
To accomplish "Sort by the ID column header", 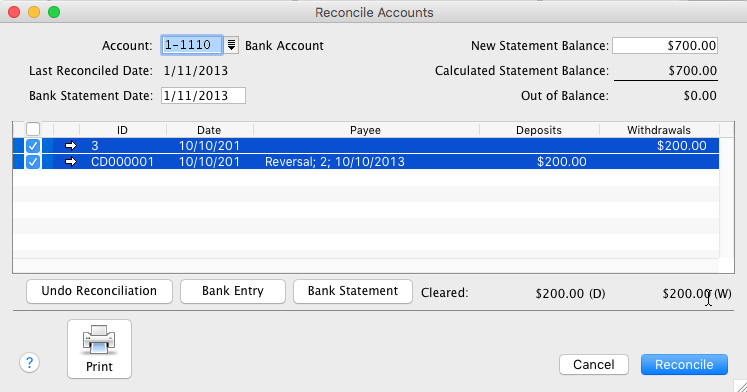I will point(122,130).
